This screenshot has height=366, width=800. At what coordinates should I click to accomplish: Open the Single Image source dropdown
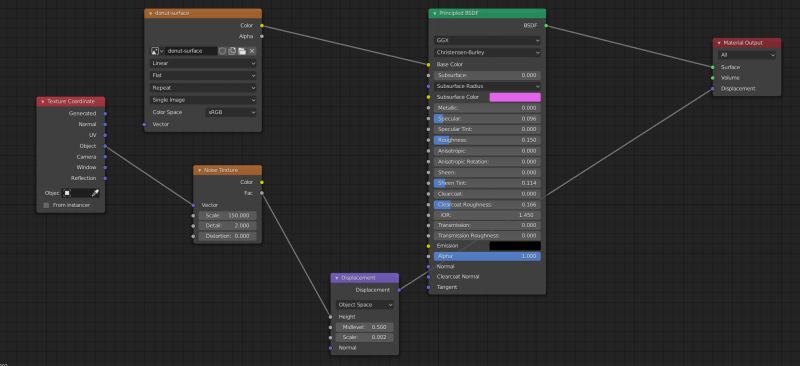[x=203, y=100]
